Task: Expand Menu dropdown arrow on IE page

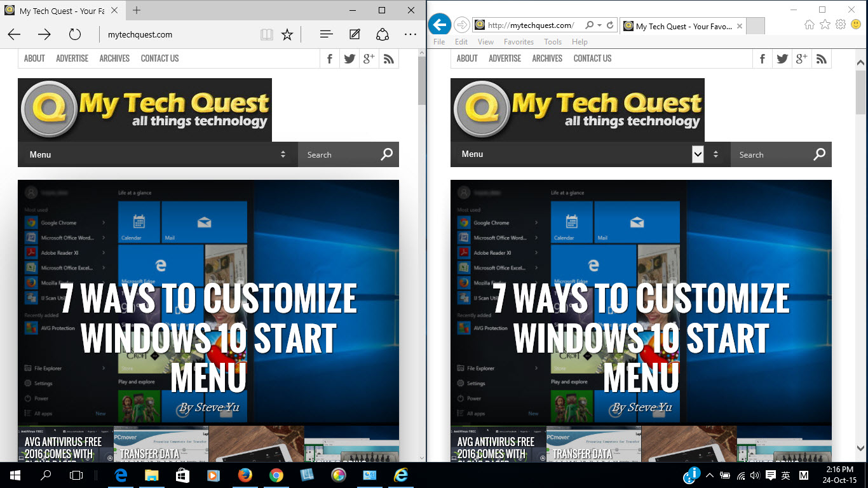Action: (x=698, y=154)
